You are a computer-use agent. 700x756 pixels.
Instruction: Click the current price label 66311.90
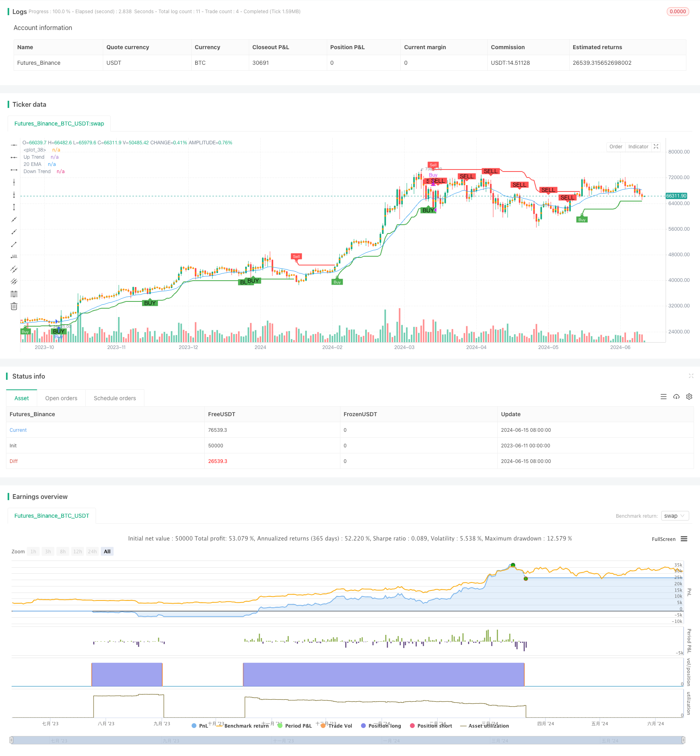click(x=676, y=196)
